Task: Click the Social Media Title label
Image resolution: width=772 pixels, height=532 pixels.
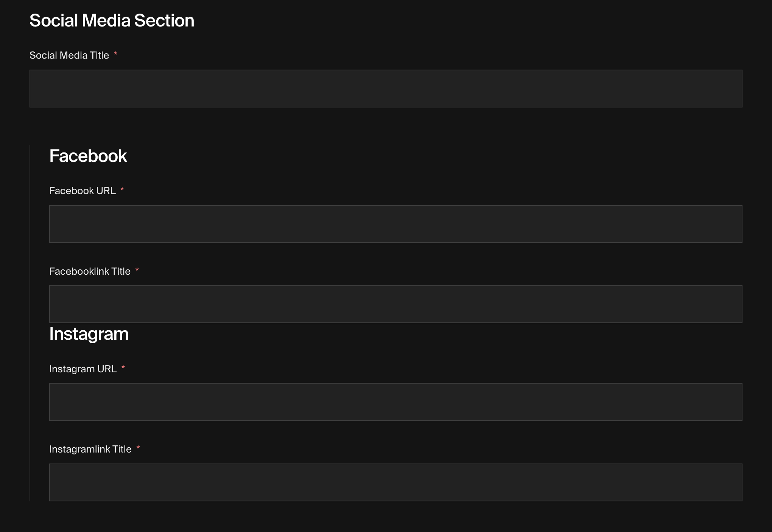Action: point(69,55)
